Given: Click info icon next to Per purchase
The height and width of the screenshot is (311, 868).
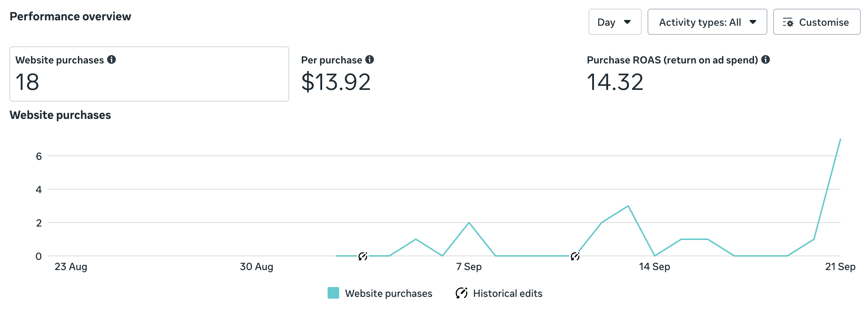Looking at the screenshot, I should [x=369, y=59].
